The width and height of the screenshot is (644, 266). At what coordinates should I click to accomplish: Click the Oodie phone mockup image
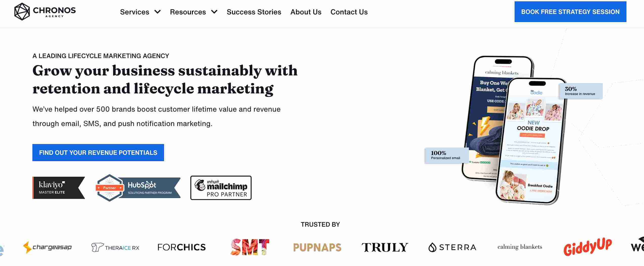point(531,142)
